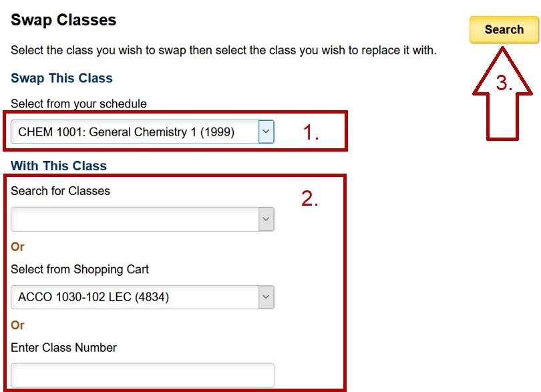The height and width of the screenshot is (392, 541).
Task: Click the red step number 2 annotation
Action: pyautogui.click(x=309, y=198)
